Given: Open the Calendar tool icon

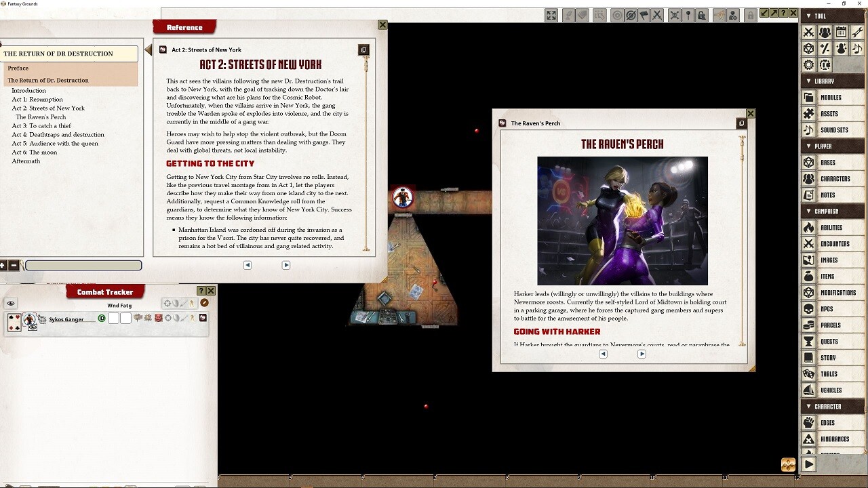Looking at the screenshot, I should pyautogui.click(x=842, y=32).
